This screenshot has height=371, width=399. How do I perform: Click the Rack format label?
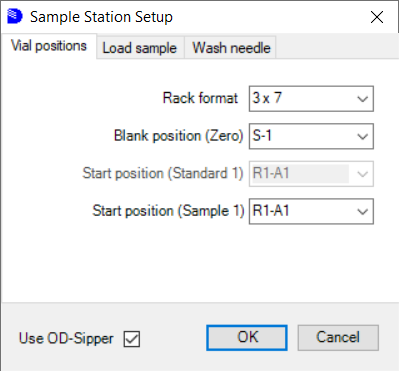(x=200, y=98)
